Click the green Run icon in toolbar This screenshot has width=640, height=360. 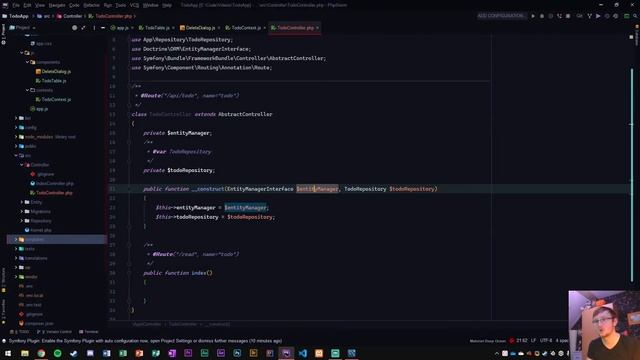(533, 16)
